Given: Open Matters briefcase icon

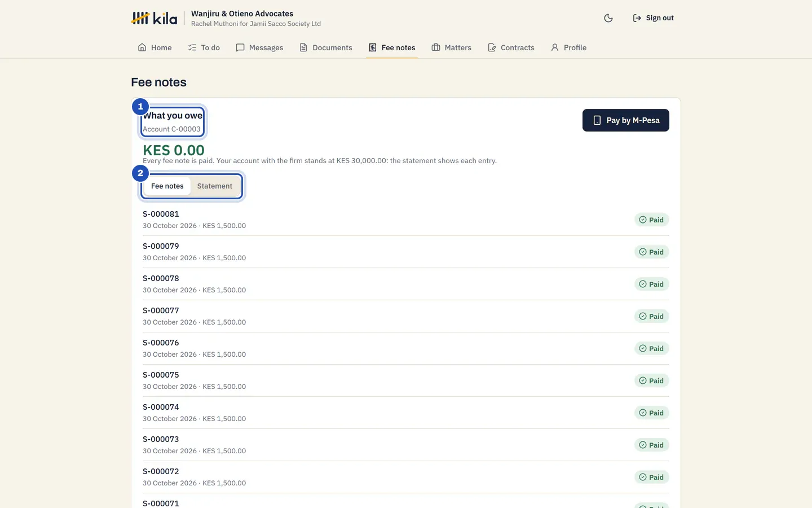Looking at the screenshot, I should (436, 47).
